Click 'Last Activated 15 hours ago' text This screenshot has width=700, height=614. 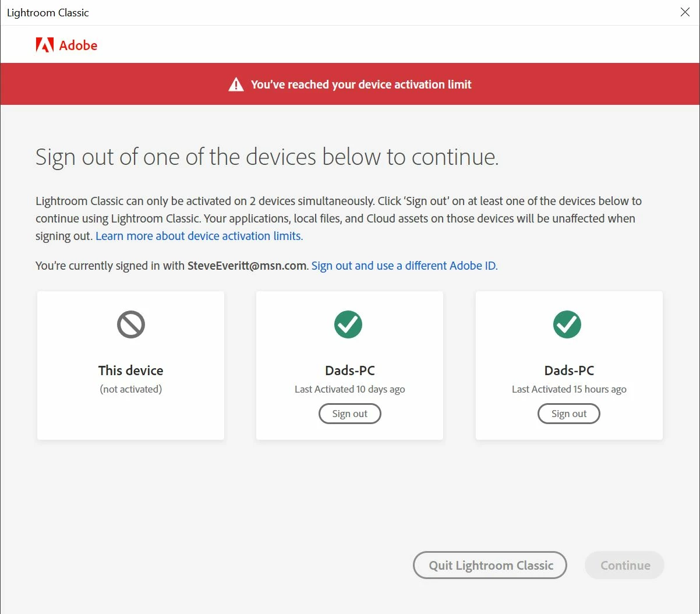tap(569, 389)
